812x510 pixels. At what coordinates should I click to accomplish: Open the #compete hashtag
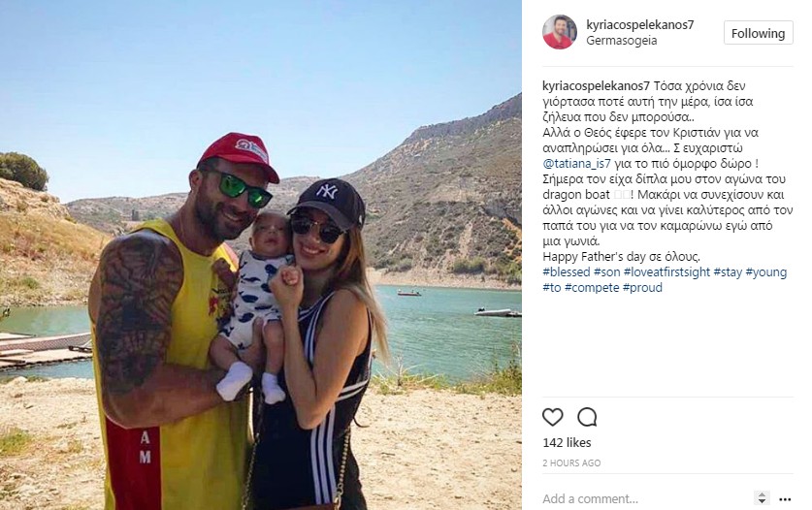[592, 288]
